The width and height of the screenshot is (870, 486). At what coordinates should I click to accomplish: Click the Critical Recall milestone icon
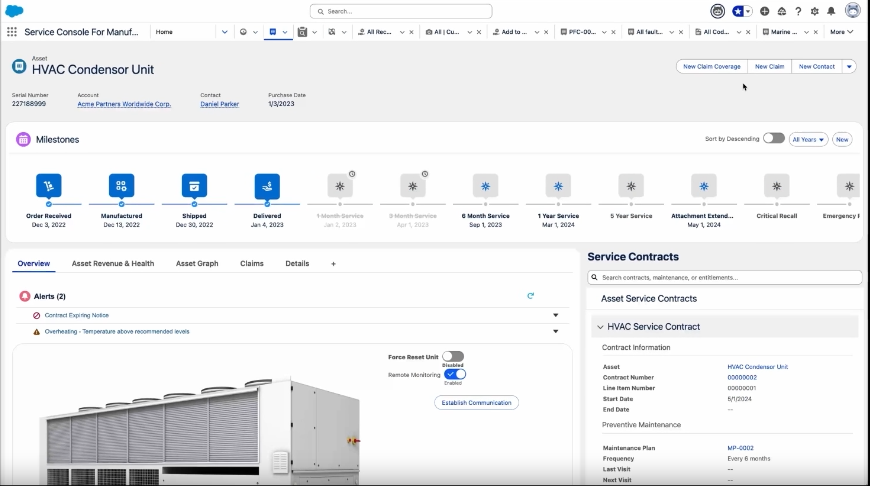tap(777, 186)
